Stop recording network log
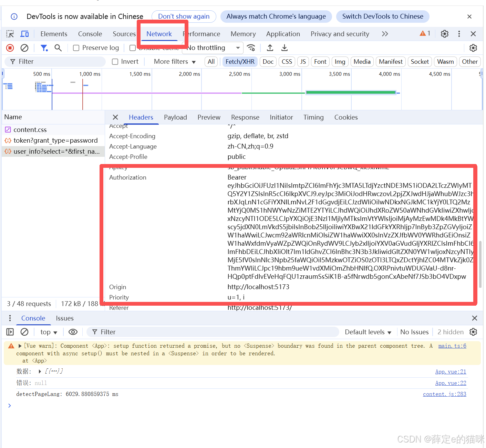The width and height of the screenshot is (486, 448). tap(10, 48)
